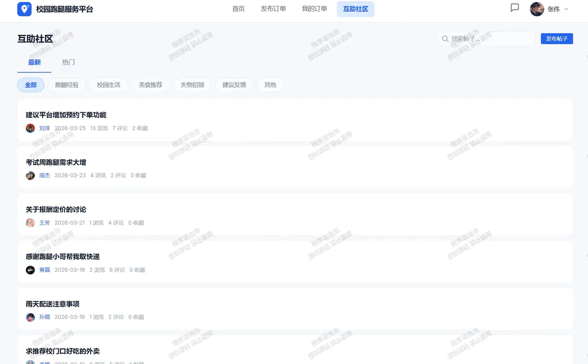Focus the 搜索帖子 search field

pyautogui.click(x=487, y=39)
